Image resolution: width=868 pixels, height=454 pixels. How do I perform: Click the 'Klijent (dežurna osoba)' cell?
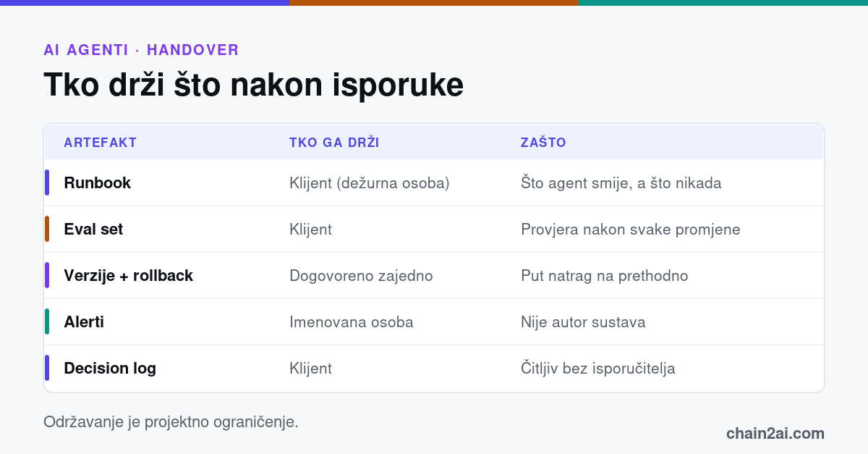[370, 183]
